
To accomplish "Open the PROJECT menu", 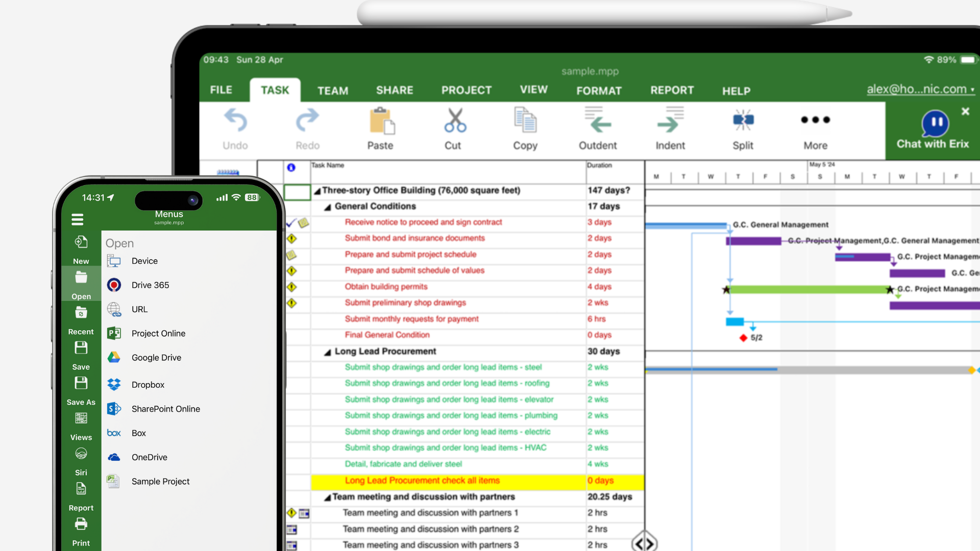I will [466, 90].
